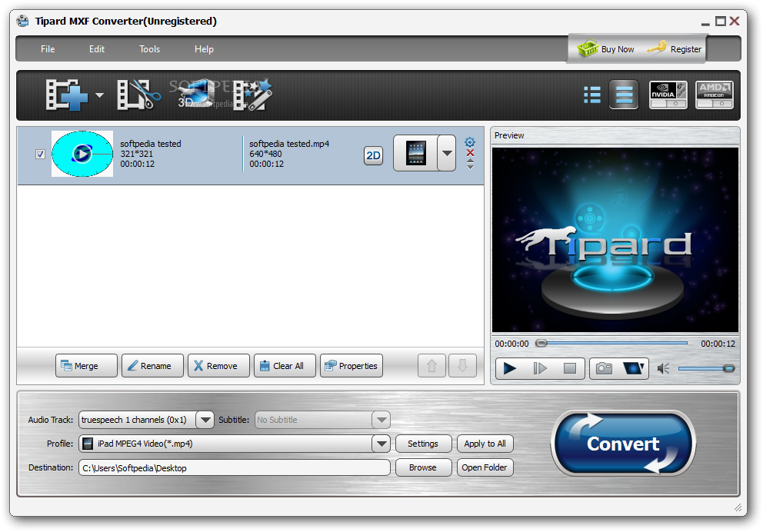Take a snapshot with camera icon

coord(604,368)
